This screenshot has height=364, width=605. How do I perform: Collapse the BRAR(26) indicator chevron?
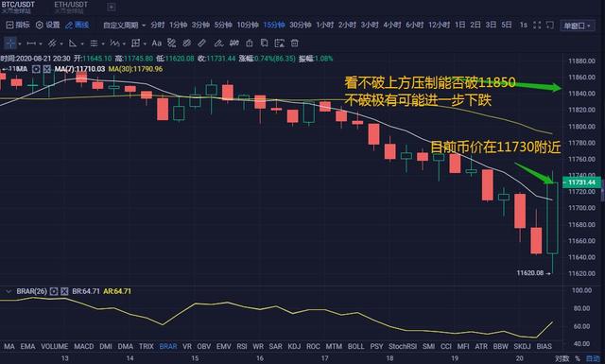tap(9, 291)
